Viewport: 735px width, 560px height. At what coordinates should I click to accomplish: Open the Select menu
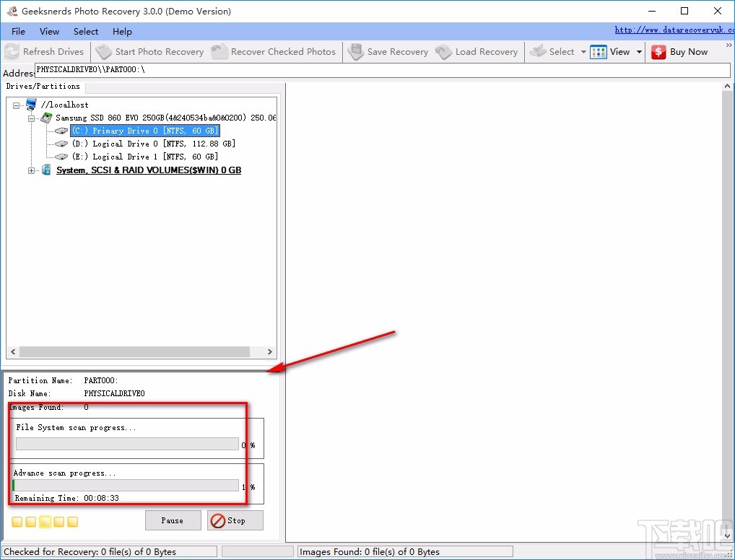point(86,32)
